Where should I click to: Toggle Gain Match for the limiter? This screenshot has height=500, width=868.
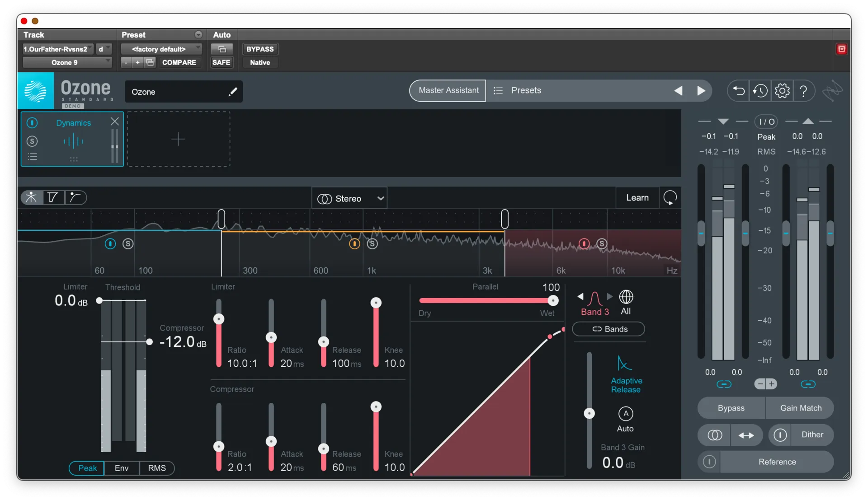coord(800,408)
